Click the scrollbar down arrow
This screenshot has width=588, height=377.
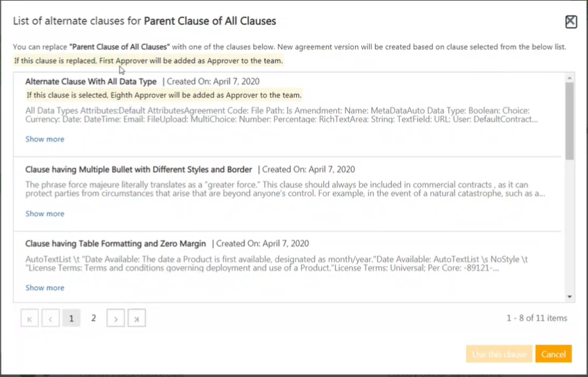tap(570, 297)
